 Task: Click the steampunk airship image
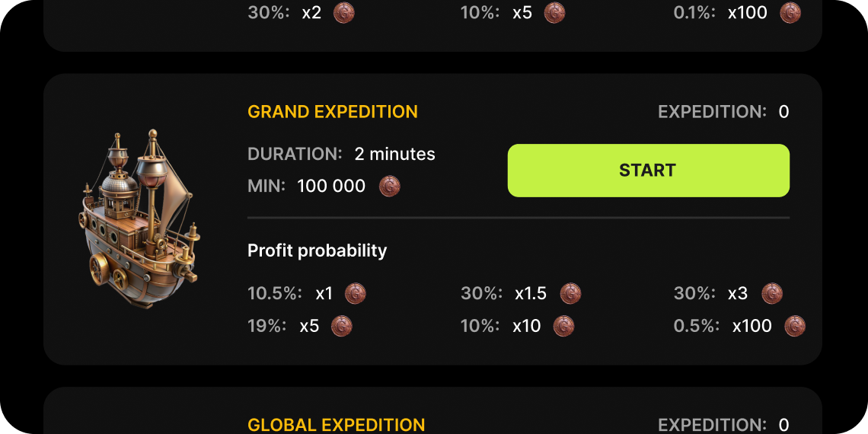coord(139,218)
